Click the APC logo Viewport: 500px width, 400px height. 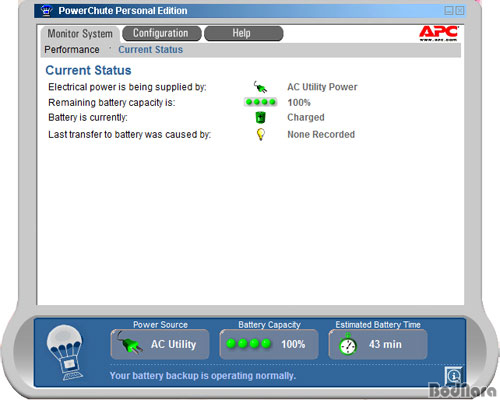[438, 33]
